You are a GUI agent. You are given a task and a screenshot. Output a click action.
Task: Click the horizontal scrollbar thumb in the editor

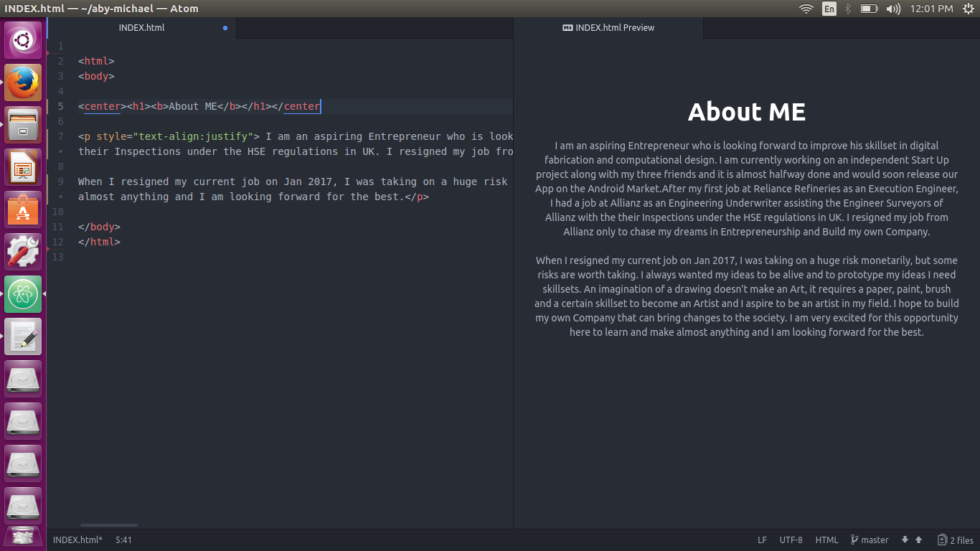(109, 526)
